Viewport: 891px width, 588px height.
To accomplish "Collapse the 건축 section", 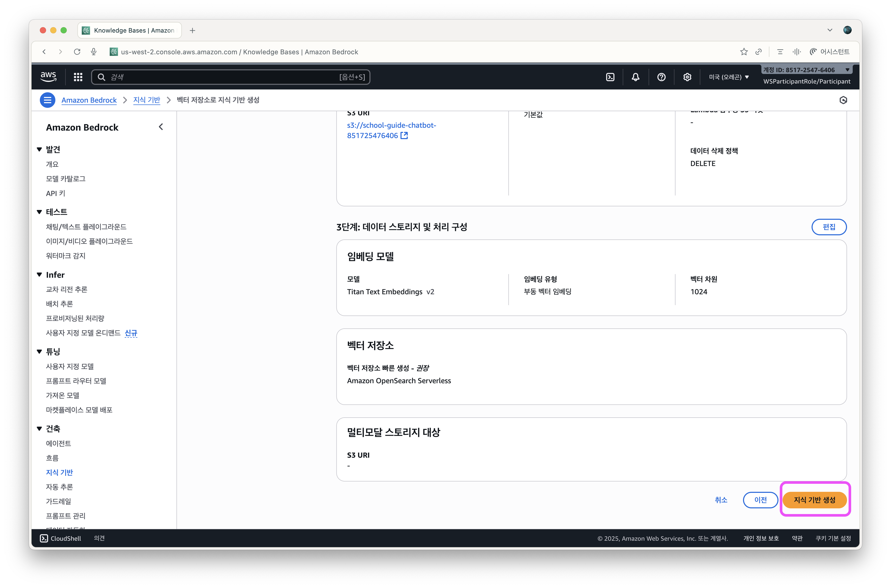I will click(x=39, y=428).
